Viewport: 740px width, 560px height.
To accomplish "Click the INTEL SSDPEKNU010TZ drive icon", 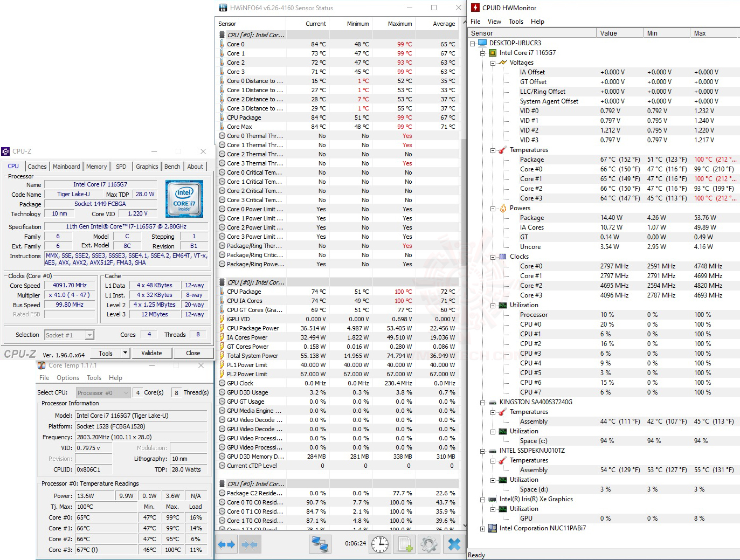I will coord(493,451).
